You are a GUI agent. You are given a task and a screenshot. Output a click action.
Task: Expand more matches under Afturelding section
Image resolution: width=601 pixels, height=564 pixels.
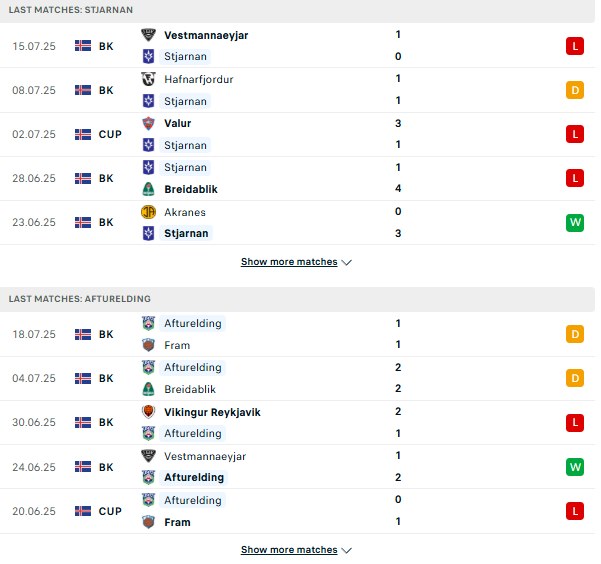click(x=289, y=549)
